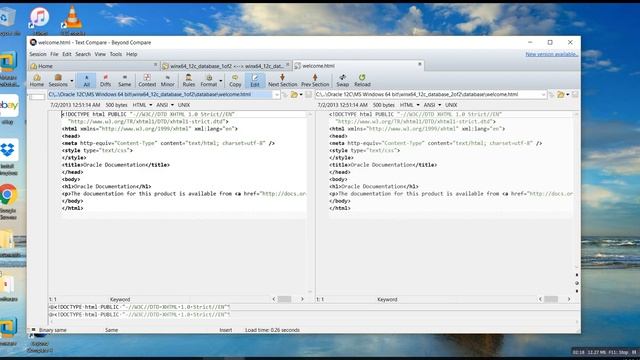Image resolution: width=640 pixels, height=360 pixels.
Task: Show only differences with Diffs filter
Action: pos(105,80)
